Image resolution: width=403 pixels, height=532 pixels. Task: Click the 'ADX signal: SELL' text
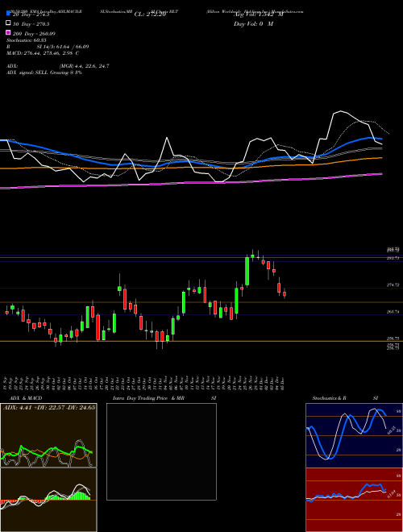click(x=27, y=73)
